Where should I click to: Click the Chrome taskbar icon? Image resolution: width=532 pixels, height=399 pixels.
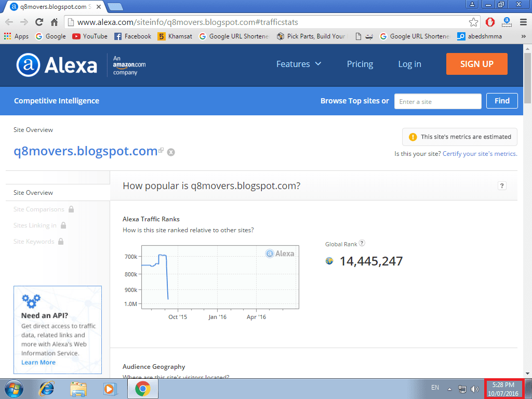tap(142, 389)
